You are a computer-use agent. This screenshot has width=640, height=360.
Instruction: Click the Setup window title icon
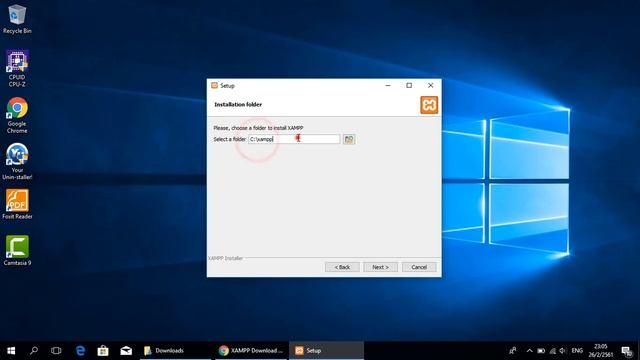pyautogui.click(x=214, y=85)
